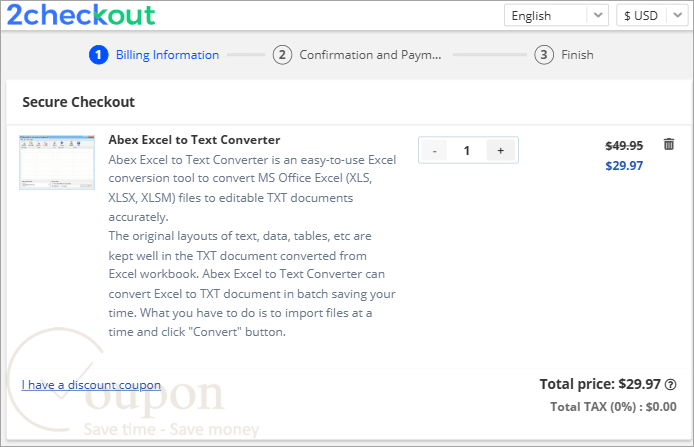Decrease quantity with minus button
The image size is (694, 447).
435,150
